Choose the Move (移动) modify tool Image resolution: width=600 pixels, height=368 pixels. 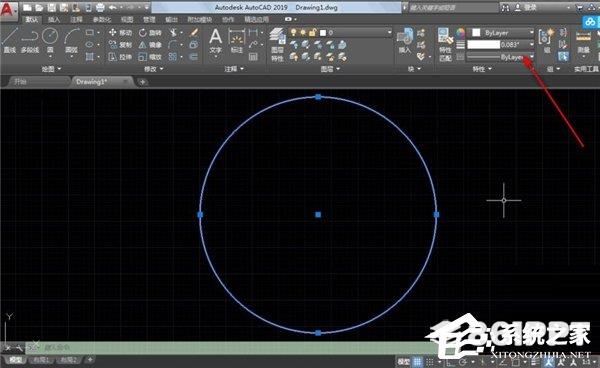click(x=120, y=33)
